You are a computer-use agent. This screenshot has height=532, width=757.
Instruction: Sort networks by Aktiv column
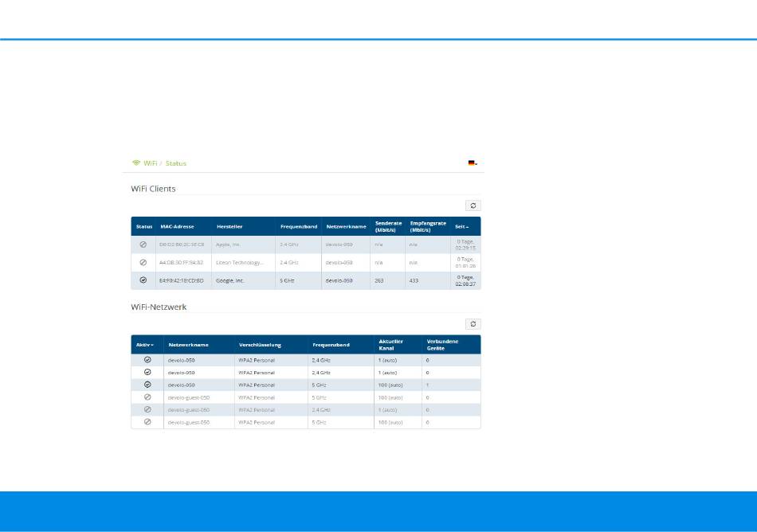pyautogui.click(x=145, y=345)
